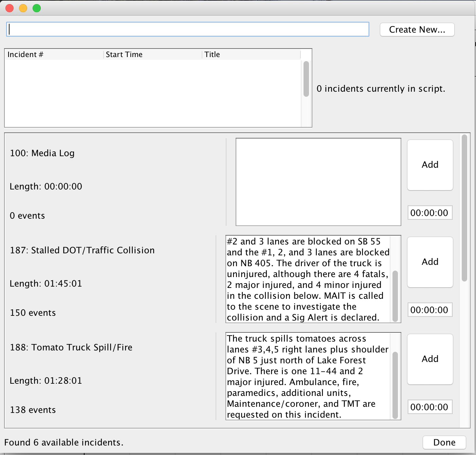
Task: Add the 188 Tomato Truck Spill/Fire incident
Action: coord(430,359)
